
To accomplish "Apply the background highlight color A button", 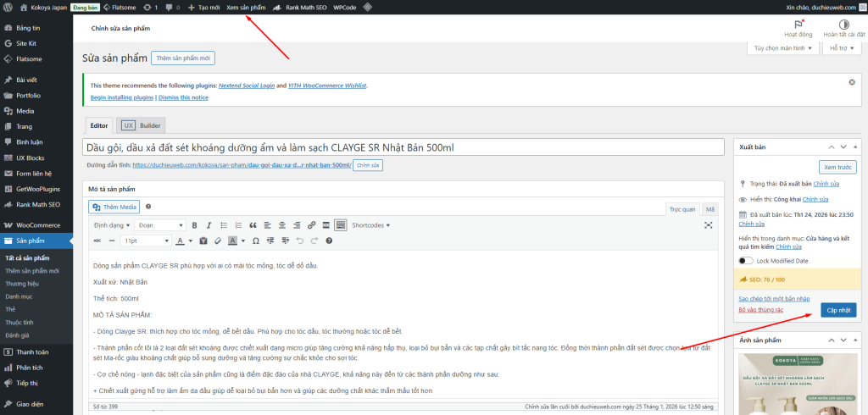I will 232,241.
